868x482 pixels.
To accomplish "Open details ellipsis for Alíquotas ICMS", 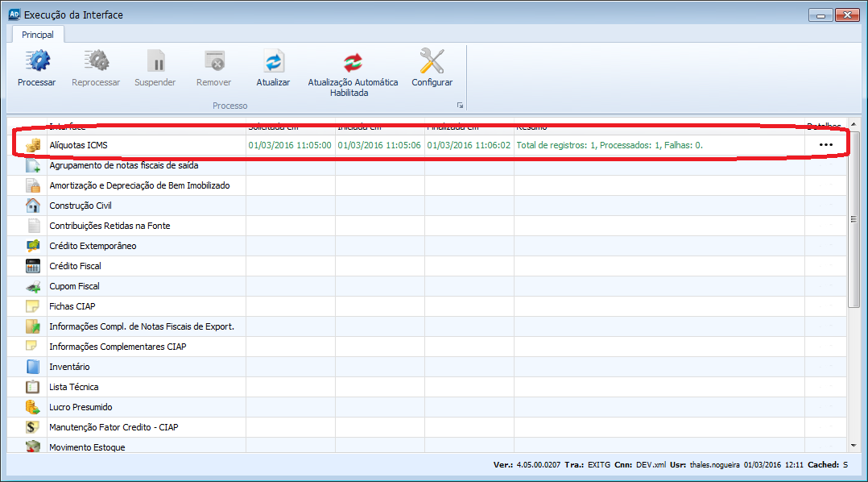I will click(x=825, y=145).
